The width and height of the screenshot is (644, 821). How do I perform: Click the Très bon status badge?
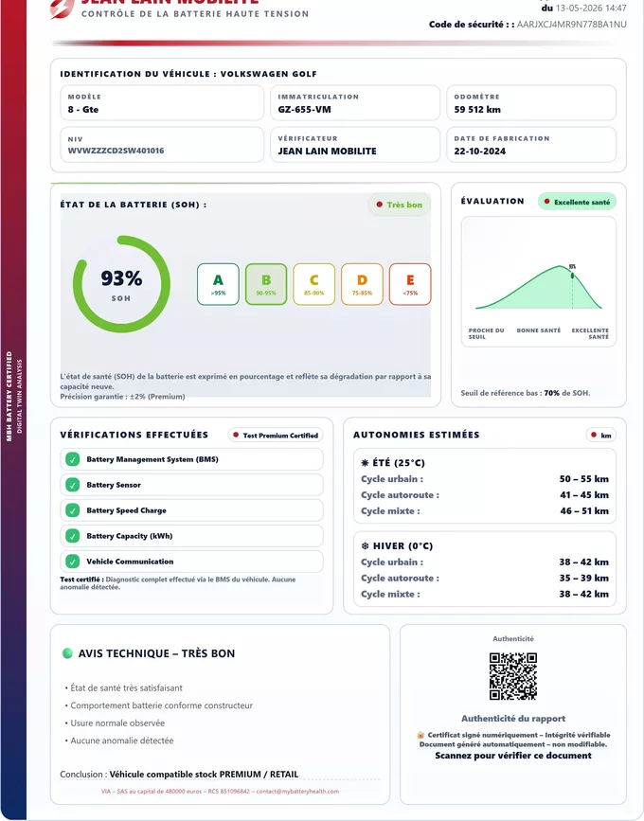[x=400, y=205]
